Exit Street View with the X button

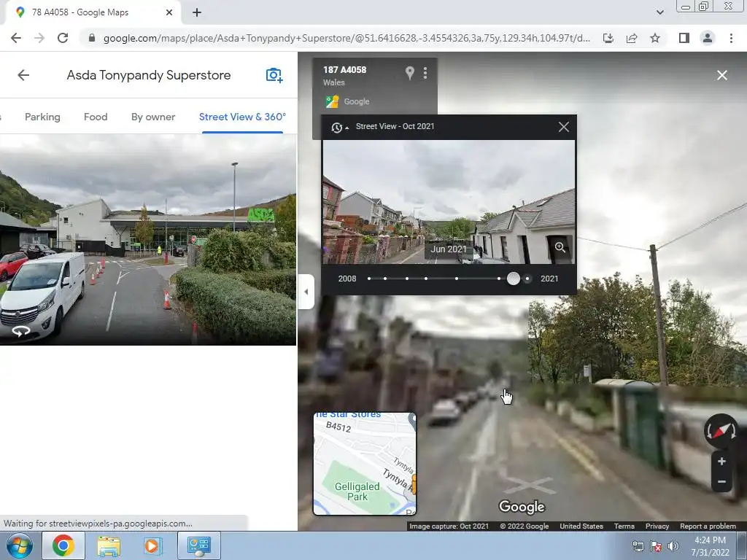click(721, 75)
